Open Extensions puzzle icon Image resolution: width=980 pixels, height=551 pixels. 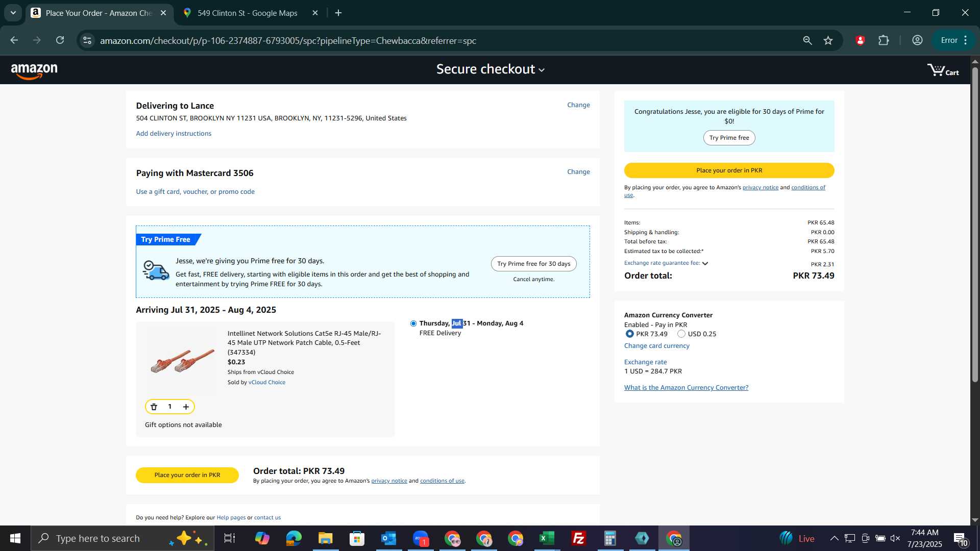point(884,40)
